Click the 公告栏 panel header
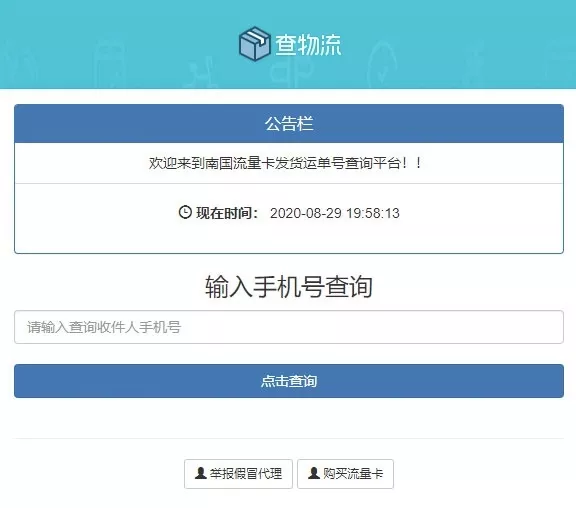This screenshot has height=508, width=576. 289,123
